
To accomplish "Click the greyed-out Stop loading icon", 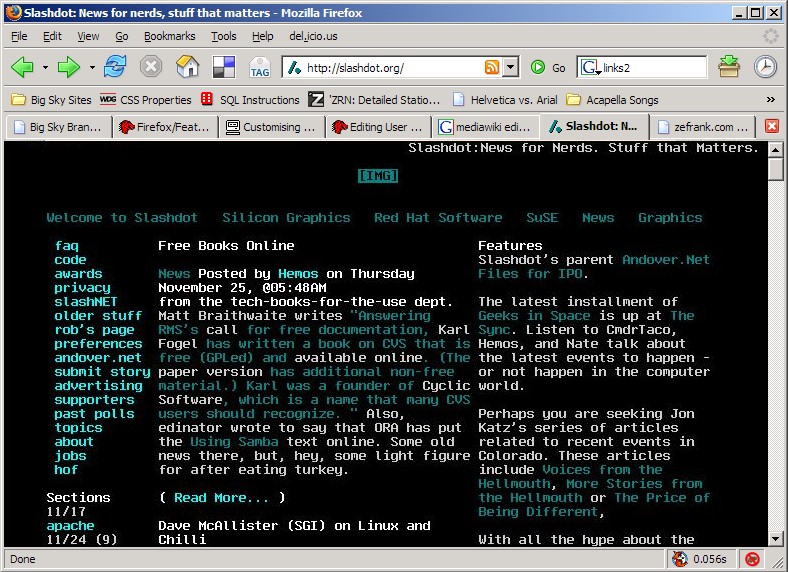I will click(x=151, y=66).
